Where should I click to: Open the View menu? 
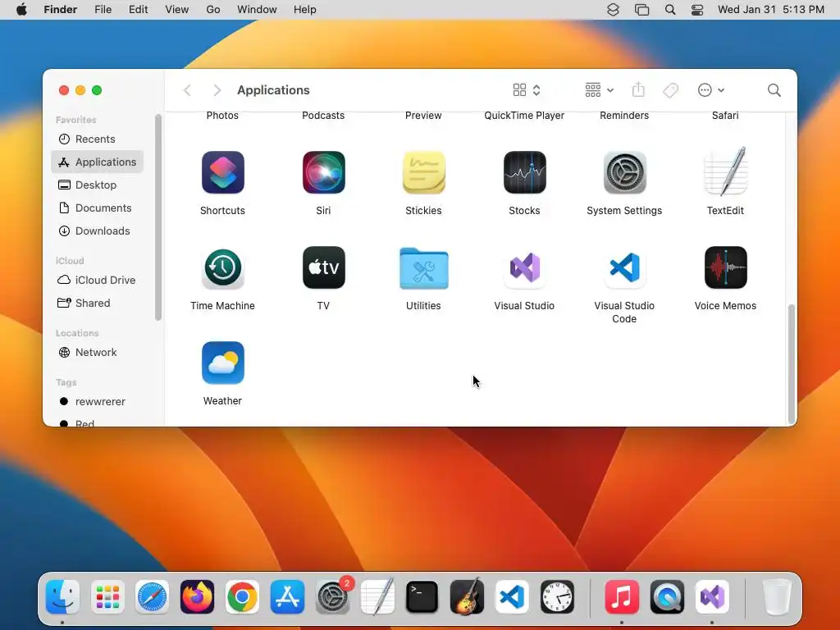pos(177,10)
